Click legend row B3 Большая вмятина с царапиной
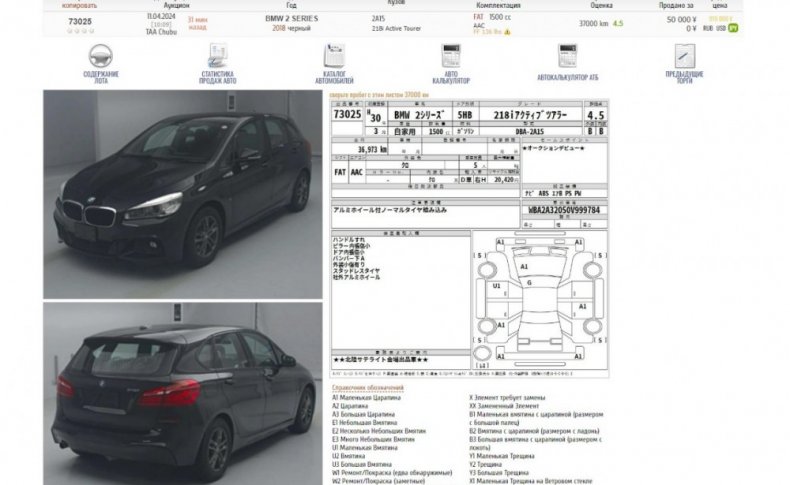This screenshot has width=790, height=485. click(x=536, y=443)
